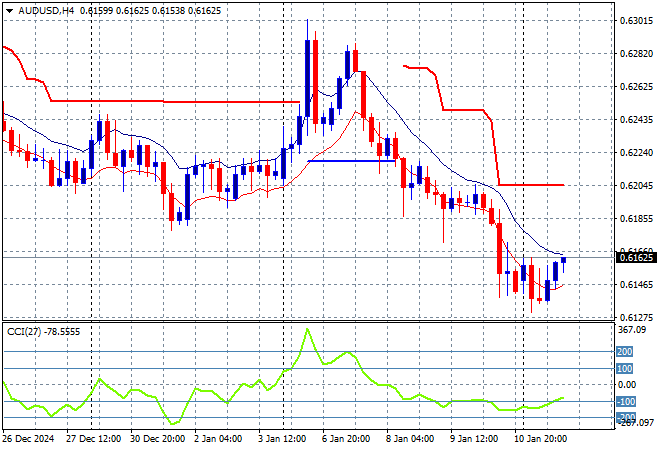Click the 0.62820 price axis label
This screenshot has height=450, width=660.
[636, 53]
